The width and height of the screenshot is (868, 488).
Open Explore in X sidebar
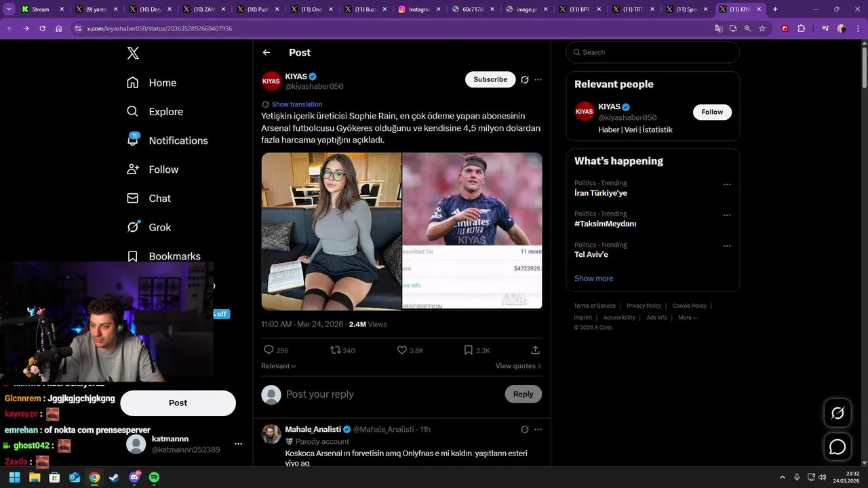point(155,112)
